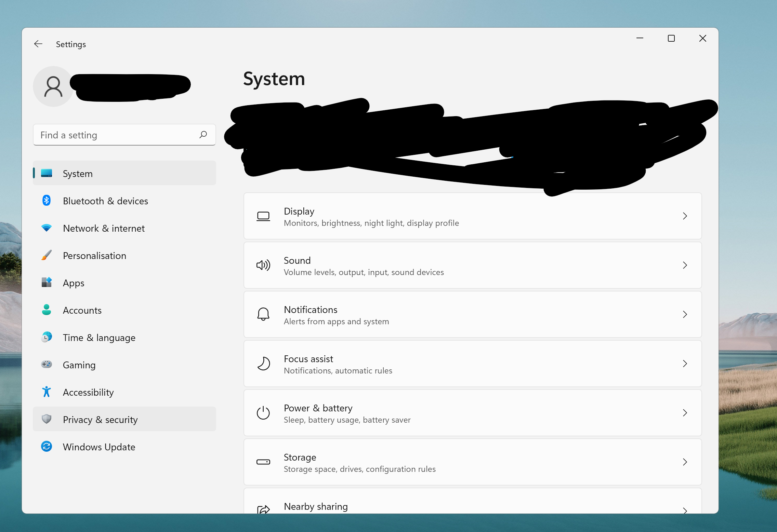
Task: Open Time & language settings
Action: (124, 337)
